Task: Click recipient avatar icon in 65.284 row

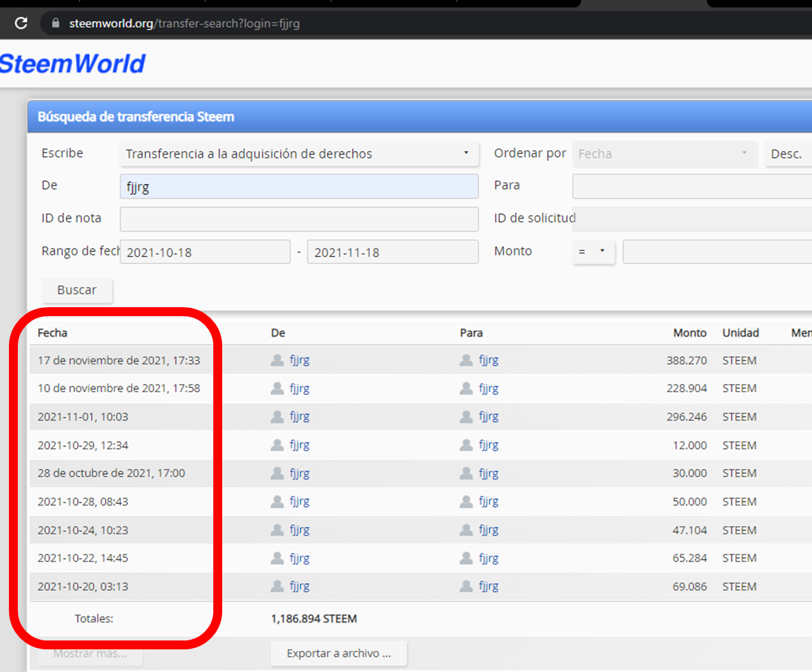Action: point(466,558)
